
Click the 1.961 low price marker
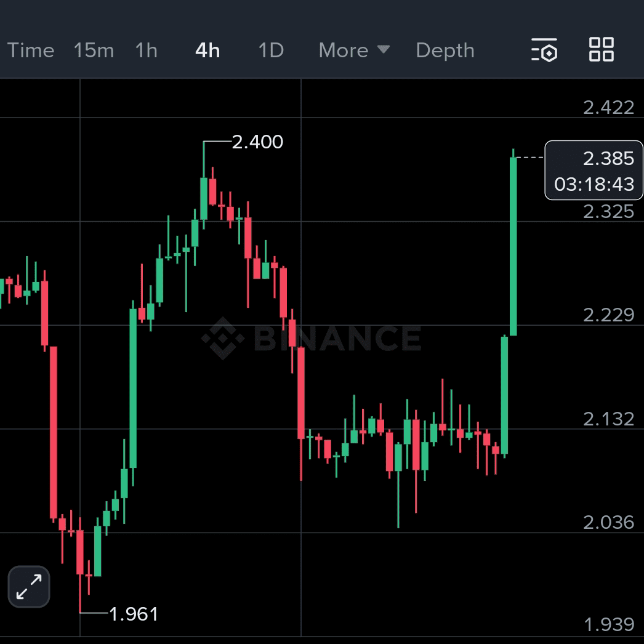pyautogui.click(x=134, y=614)
